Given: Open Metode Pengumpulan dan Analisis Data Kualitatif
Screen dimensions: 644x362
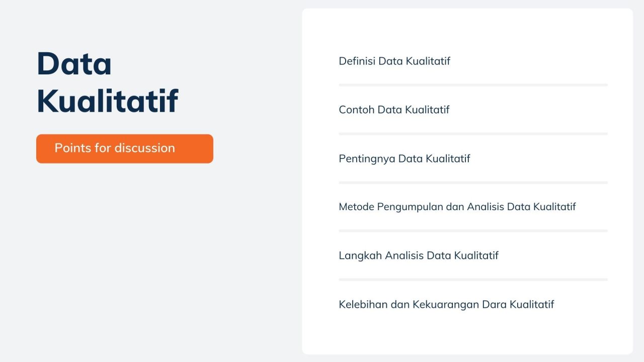Looking at the screenshot, I should point(457,207).
